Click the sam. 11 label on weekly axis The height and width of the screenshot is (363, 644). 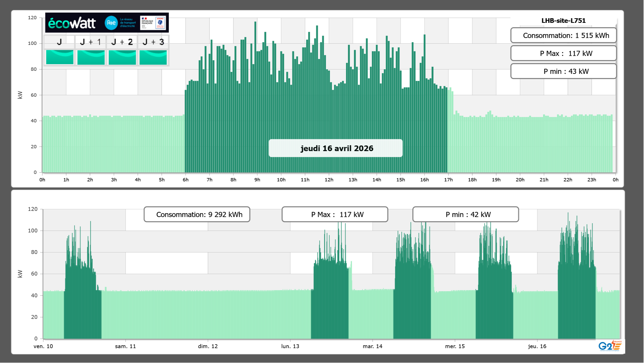(x=125, y=346)
